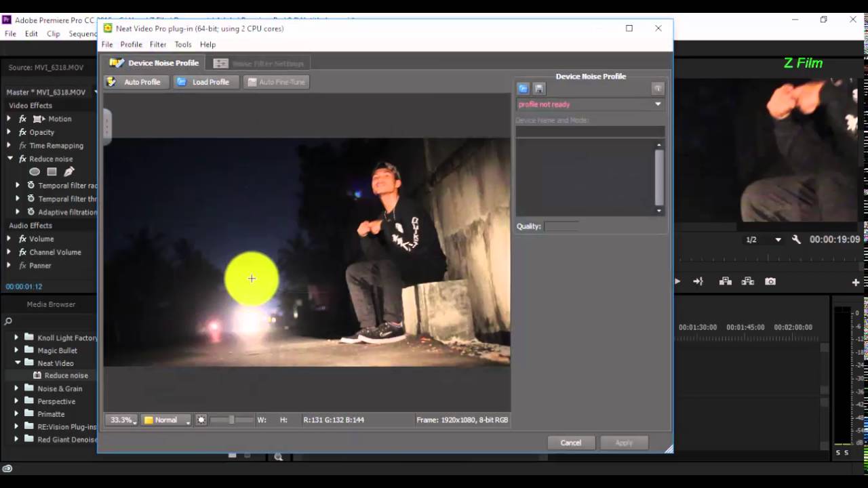Viewport: 868px width, 488px height.
Task: Open the Neat Video Help menu
Action: pos(208,45)
